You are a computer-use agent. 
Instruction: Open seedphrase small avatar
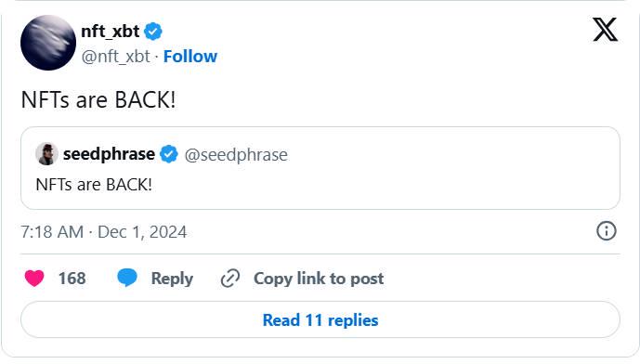click(47, 154)
